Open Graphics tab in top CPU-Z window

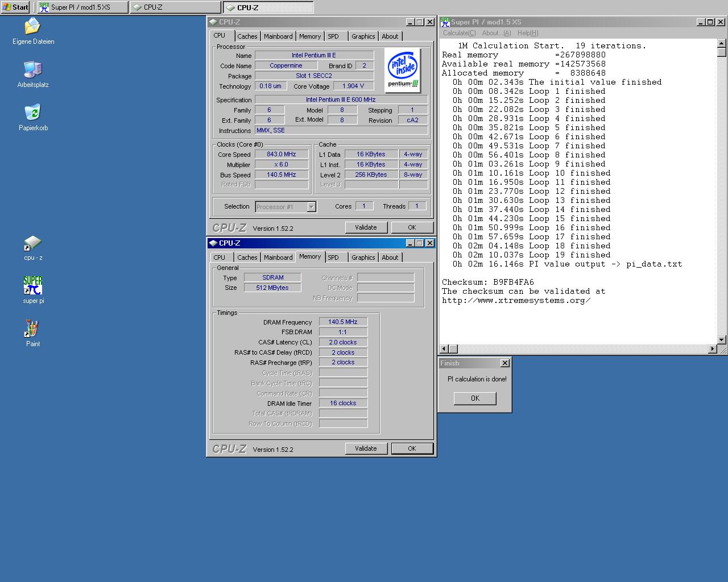click(x=363, y=36)
